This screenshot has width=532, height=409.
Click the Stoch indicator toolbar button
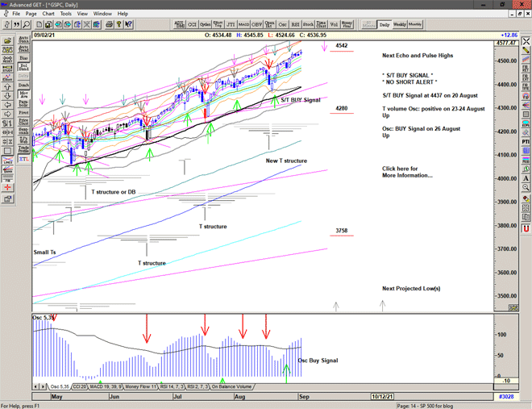(308, 25)
